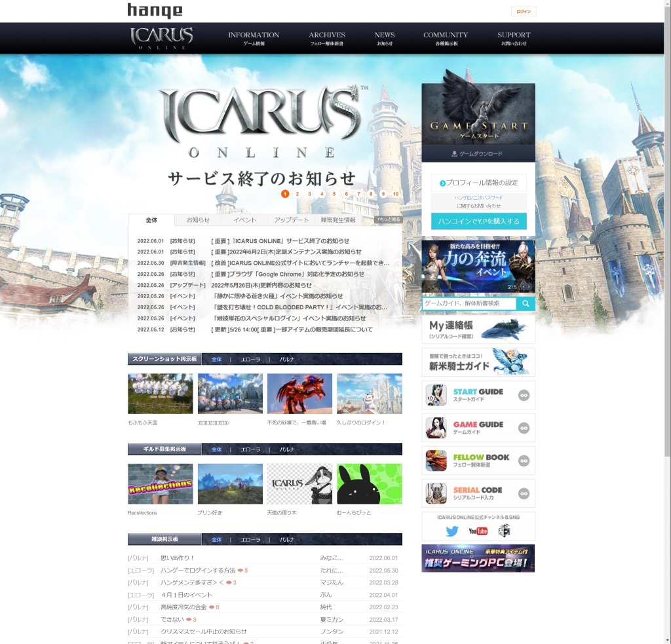Open the むーんらびっと guild thumbnail

point(370,484)
